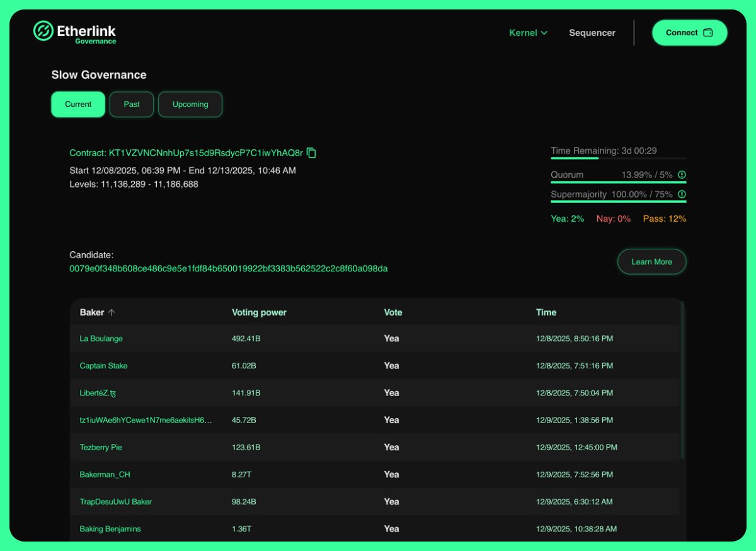Click the time 12/9/2025, 6:30:12 AM
756x551 pixels.
point(574,502)
